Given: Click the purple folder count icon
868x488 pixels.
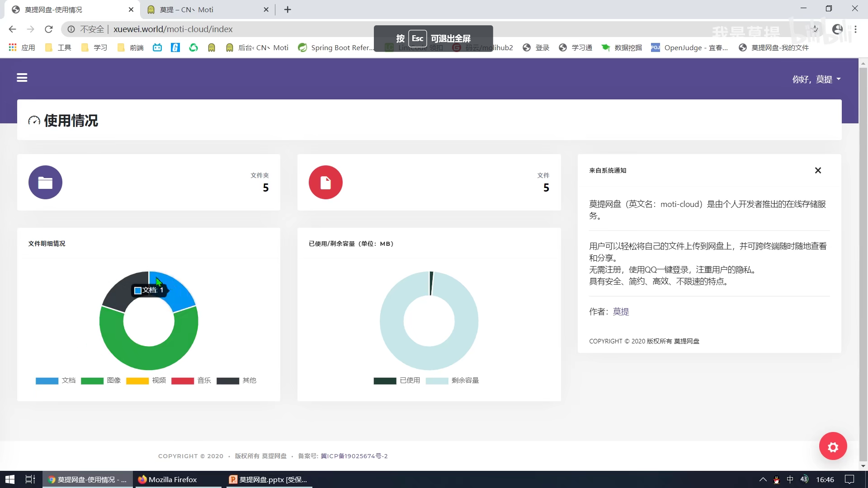Looking at the screenshot, I should pos(45,183).
